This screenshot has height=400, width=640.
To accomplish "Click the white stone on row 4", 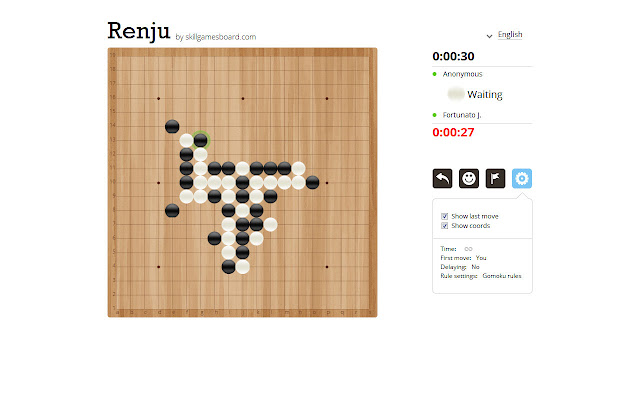I will pos(242,267).
